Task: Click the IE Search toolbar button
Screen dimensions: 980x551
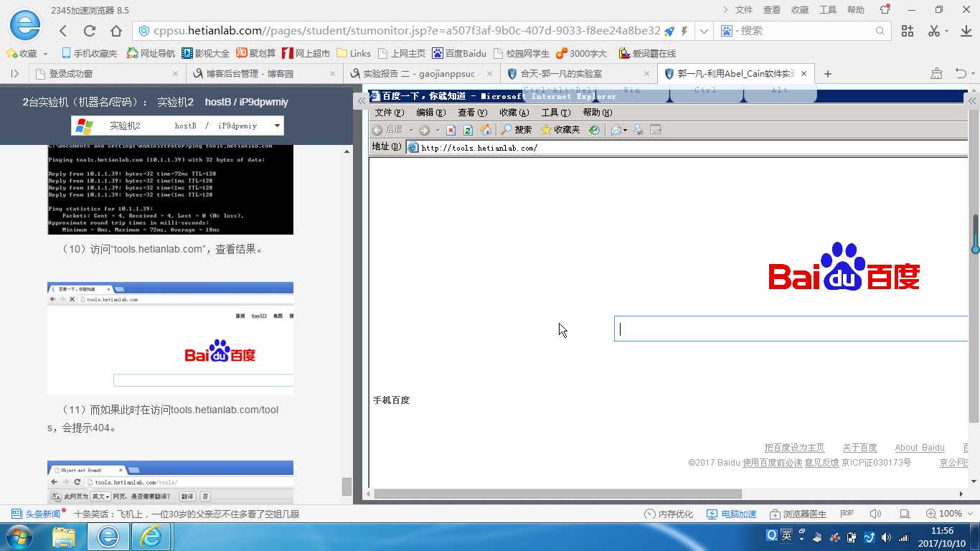Action: [517, 130]
